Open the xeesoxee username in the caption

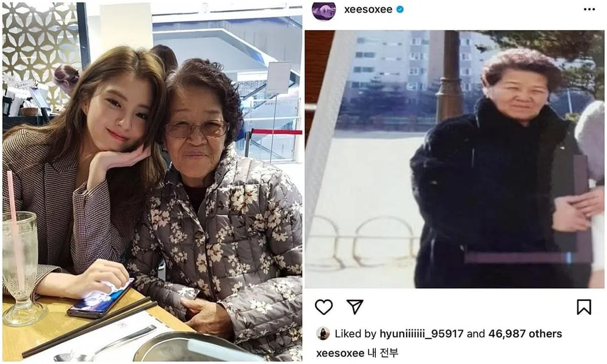click(340, 353)
